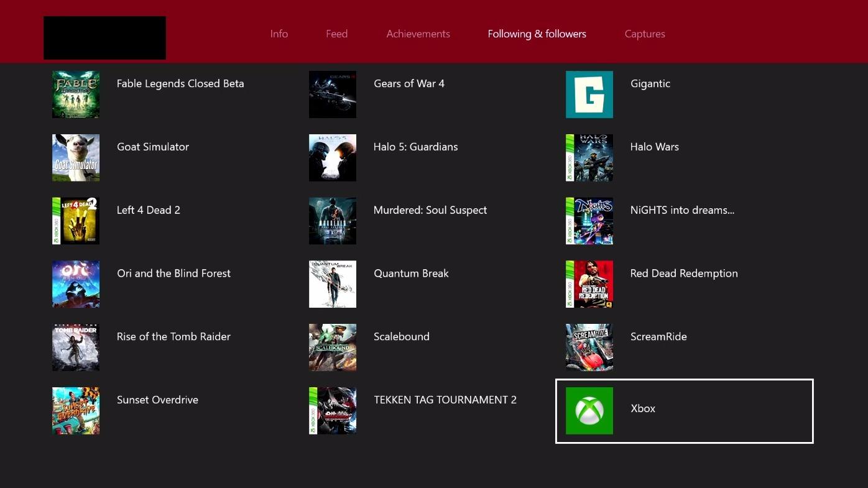Select the Following & followers tab
Viewport: 868px width, 488px height.
[x=537, y=34]
